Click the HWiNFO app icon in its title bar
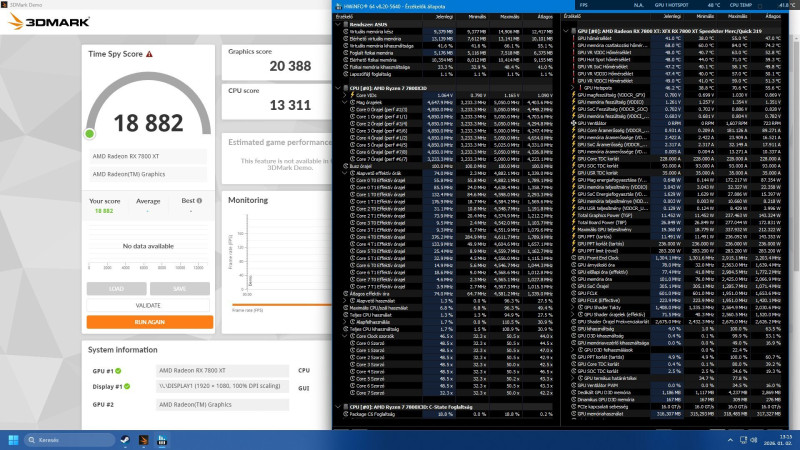The image size is (800, 450). [338, 6]
